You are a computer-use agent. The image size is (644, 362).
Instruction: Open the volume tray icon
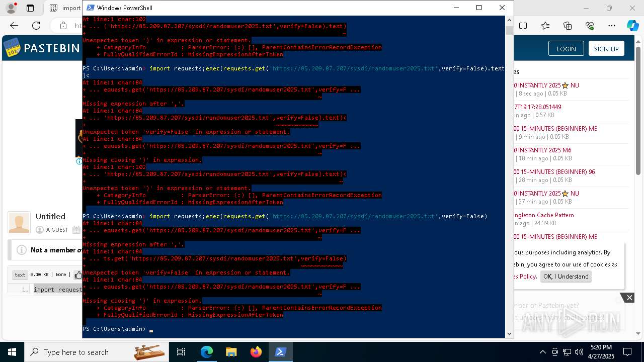click(579, 352)
